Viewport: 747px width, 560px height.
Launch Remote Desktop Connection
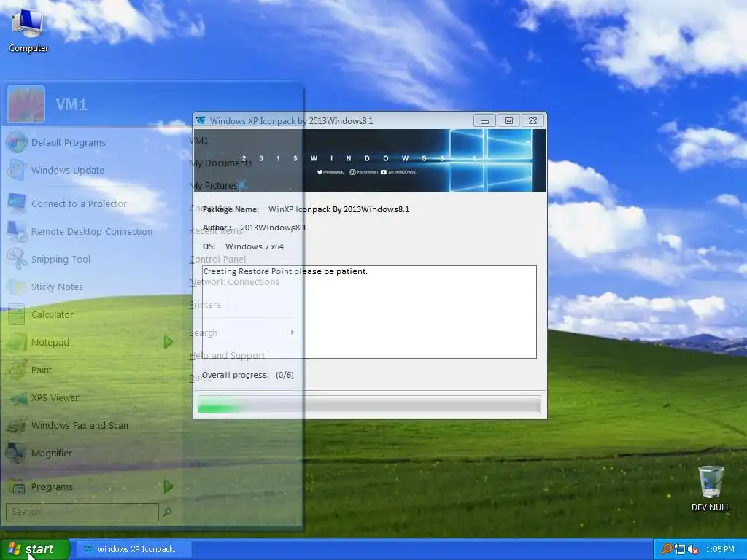tap(91, 231)
